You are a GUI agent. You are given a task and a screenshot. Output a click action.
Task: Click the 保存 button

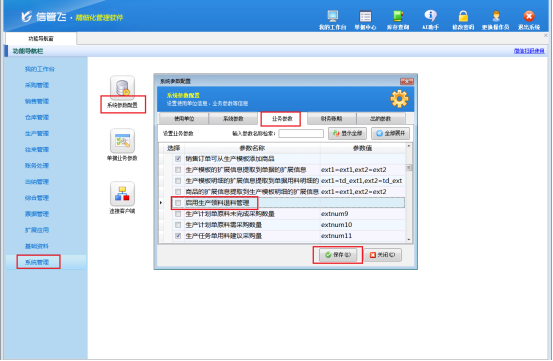point(338,255)
